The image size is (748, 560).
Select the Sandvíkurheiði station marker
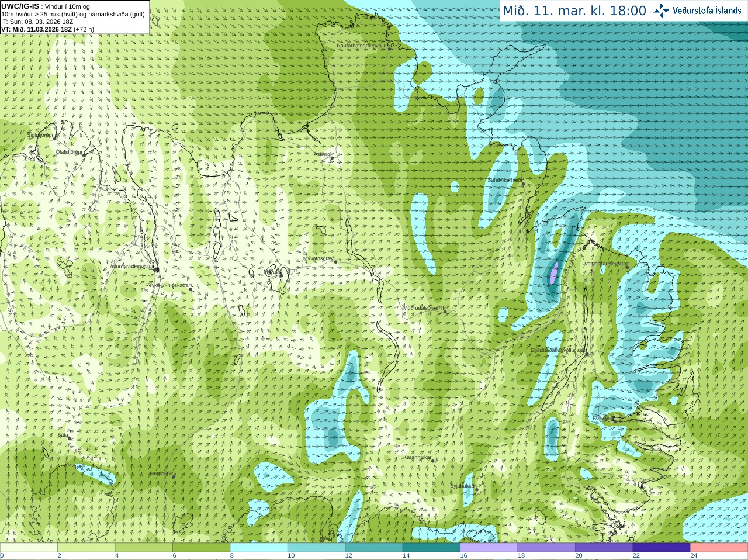(523, 184)
